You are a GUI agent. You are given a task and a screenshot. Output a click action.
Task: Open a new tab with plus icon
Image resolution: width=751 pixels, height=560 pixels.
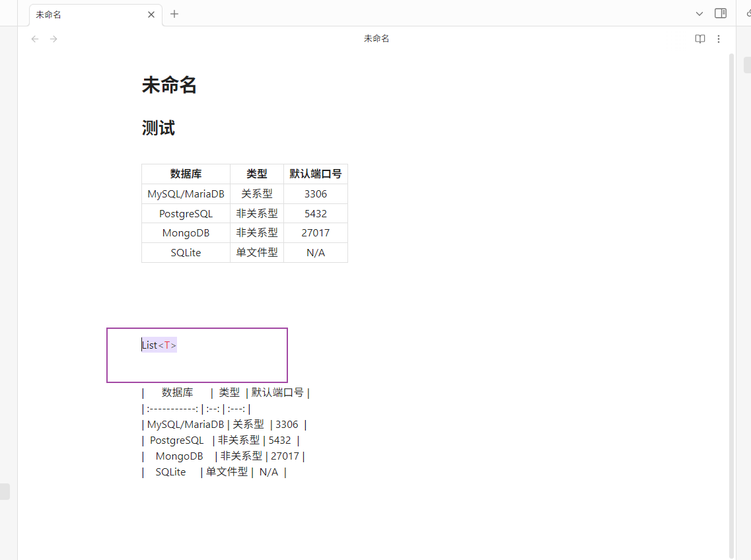tap(174, 14)
